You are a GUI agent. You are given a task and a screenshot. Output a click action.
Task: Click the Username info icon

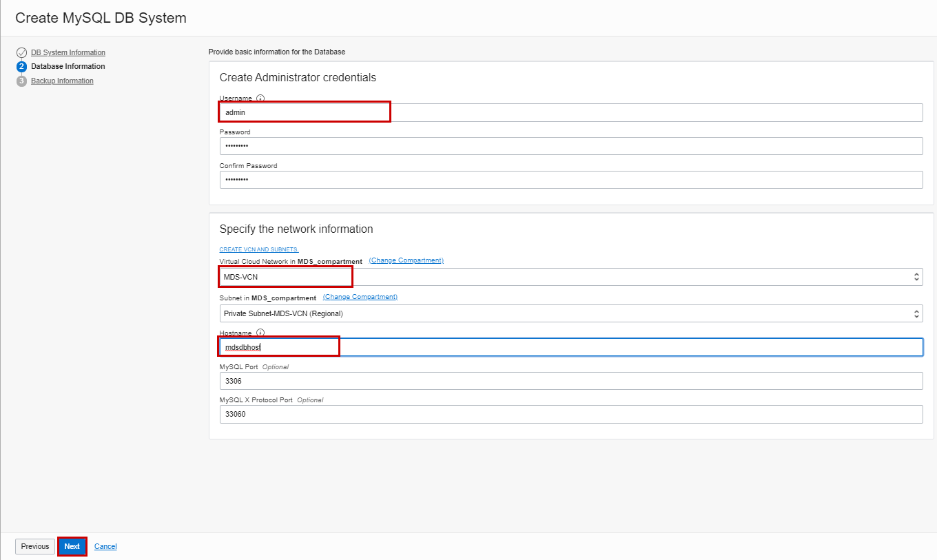point(260,98)
